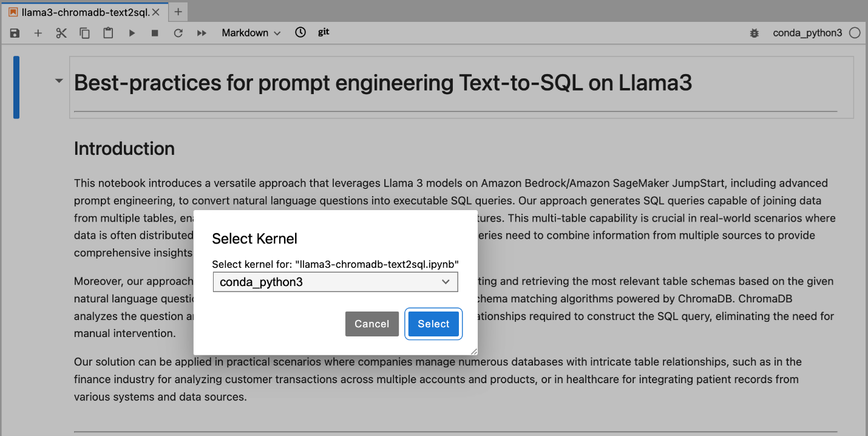Open the clock icon in notebook toolbar
The width and height of the screenshot is (868, 436).
coord(300,33)
